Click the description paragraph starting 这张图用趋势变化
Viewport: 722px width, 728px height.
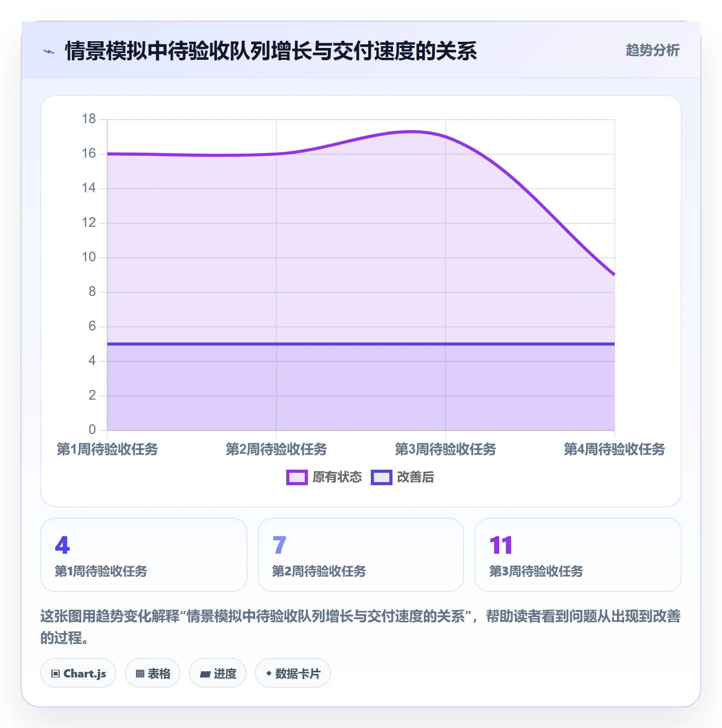click(x=360, y=627)
